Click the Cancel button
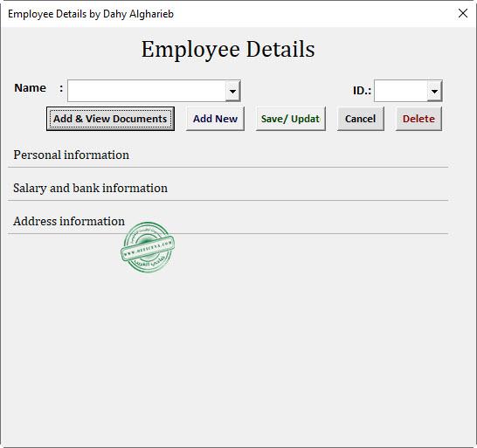This screenshot has width=477, height=448. click(x=361, y=119)
